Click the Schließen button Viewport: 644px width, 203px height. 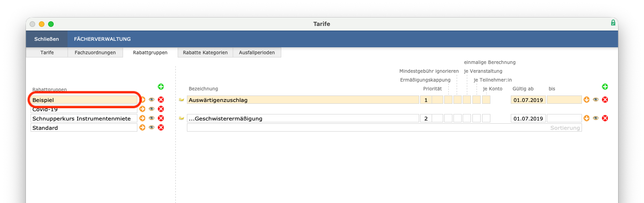coord(47,39)
